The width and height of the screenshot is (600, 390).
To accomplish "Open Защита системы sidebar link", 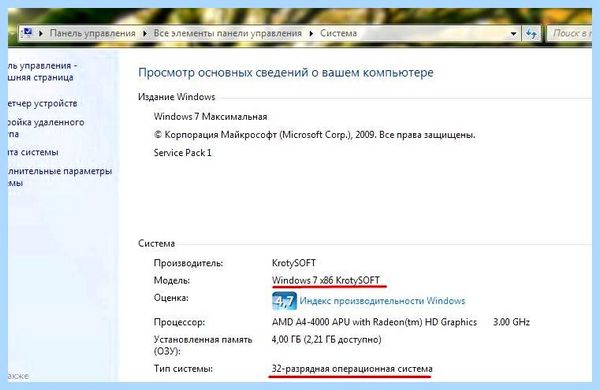I will click(33, 152).
